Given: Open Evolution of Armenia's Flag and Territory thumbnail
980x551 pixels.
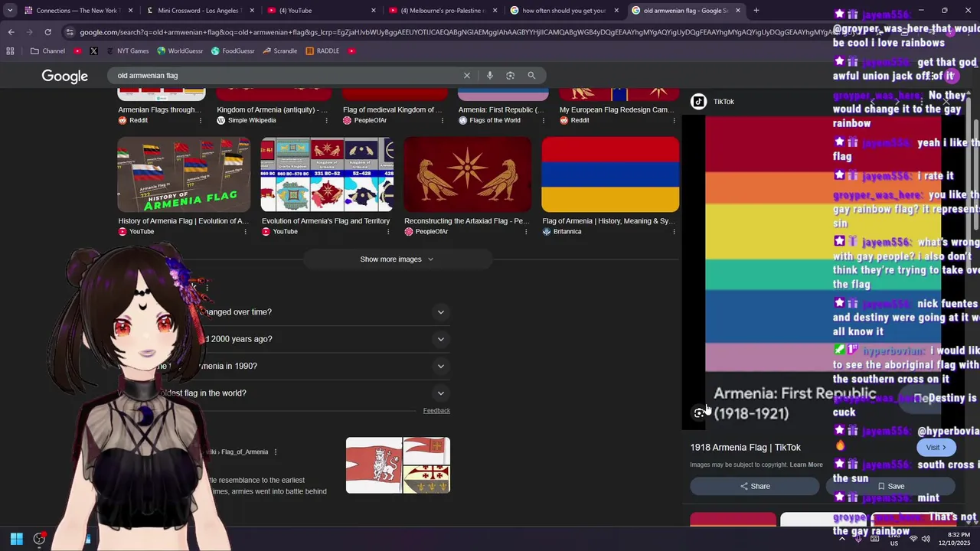Looking at the screenshot, I should 327,174.
